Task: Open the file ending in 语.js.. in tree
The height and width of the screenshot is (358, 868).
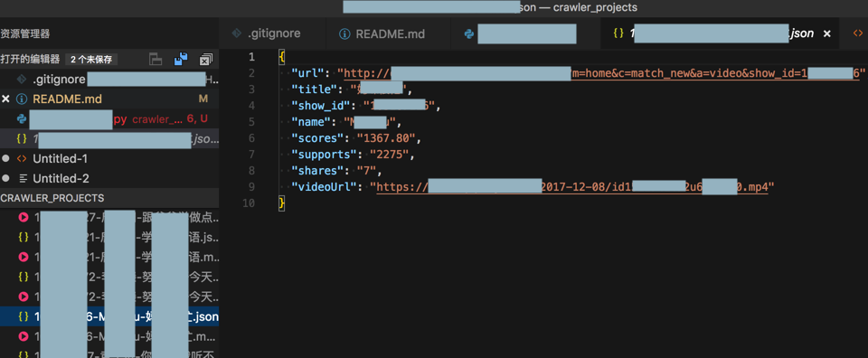Action: [x=109, y=237]
